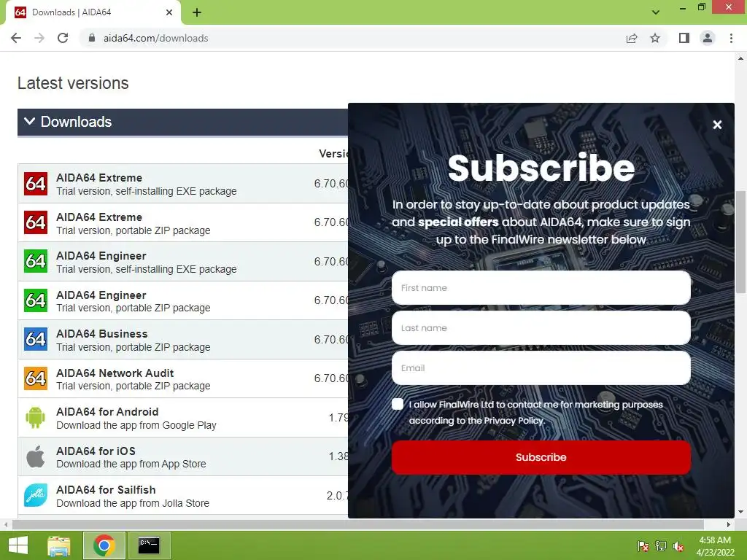Click the scroll-up arrow of vertical scrollbar
This screenshot has width=747, height=560.
[741, 58]
